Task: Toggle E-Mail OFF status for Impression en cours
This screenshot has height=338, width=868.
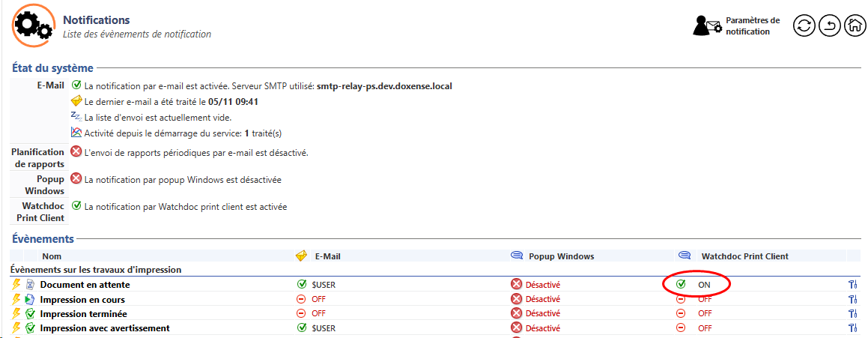Action: tap(318, 300)
